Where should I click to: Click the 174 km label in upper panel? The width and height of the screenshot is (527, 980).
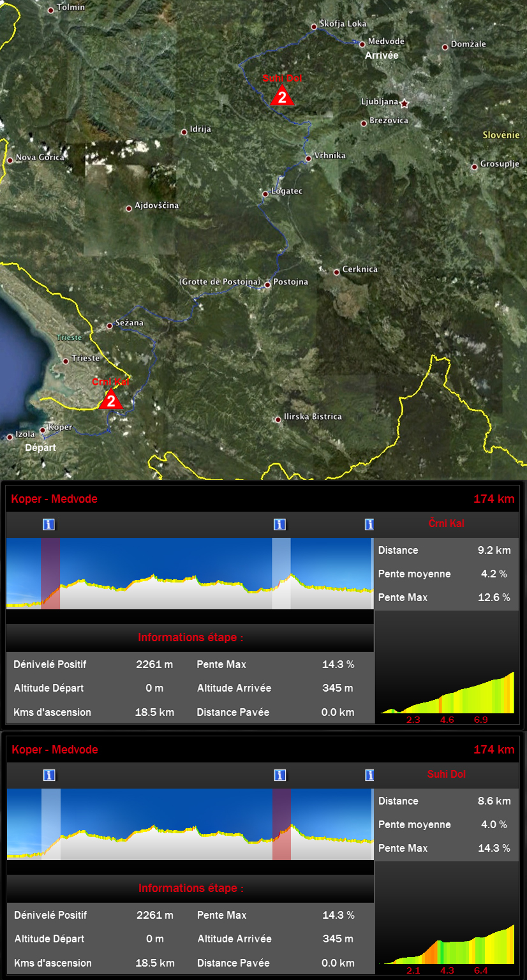[494, 499]
